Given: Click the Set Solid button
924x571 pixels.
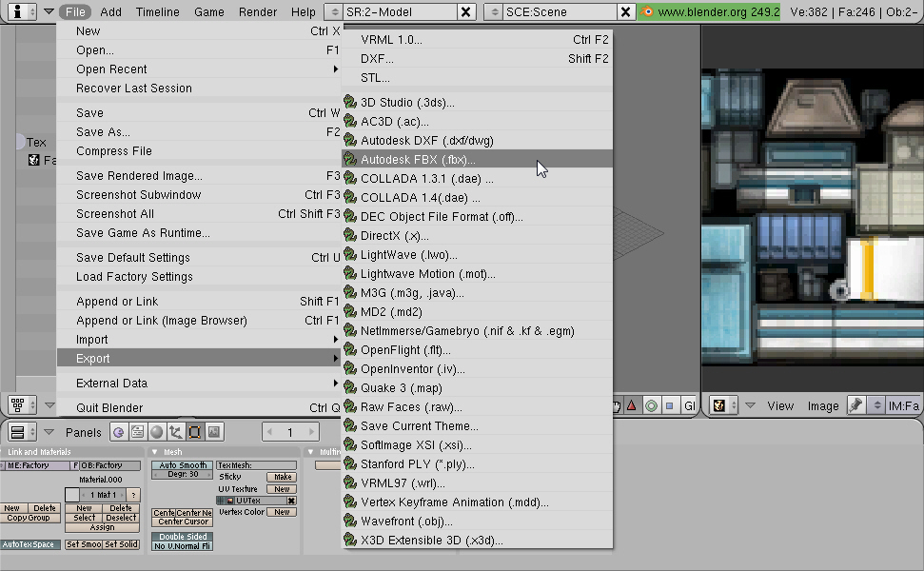Looking at the screenshot, I should coord(122,544).
